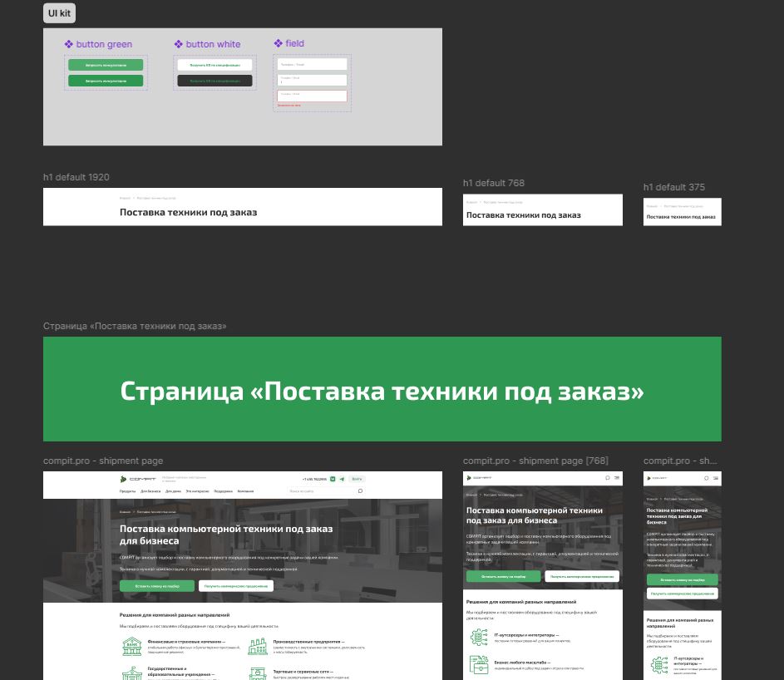This screenshot has width=784, height=680.
Task: Click the Telegram icon in desktop header
Action: [x=342, y=479]
